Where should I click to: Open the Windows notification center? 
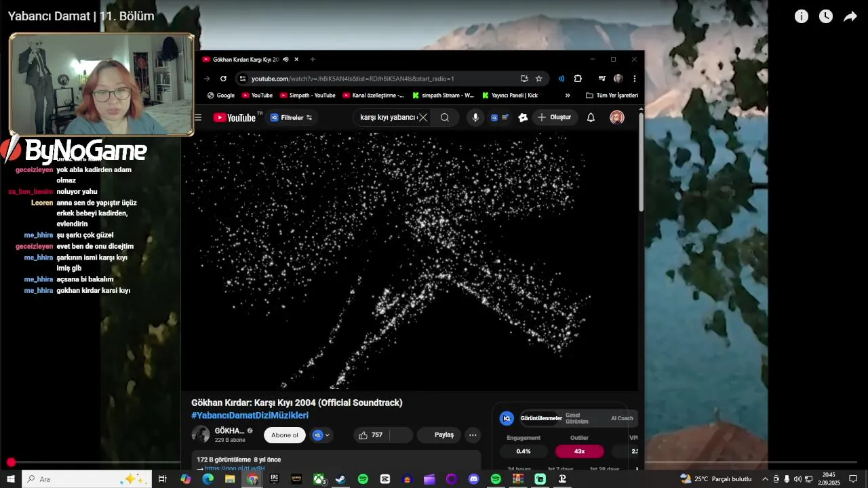point(853,479)
